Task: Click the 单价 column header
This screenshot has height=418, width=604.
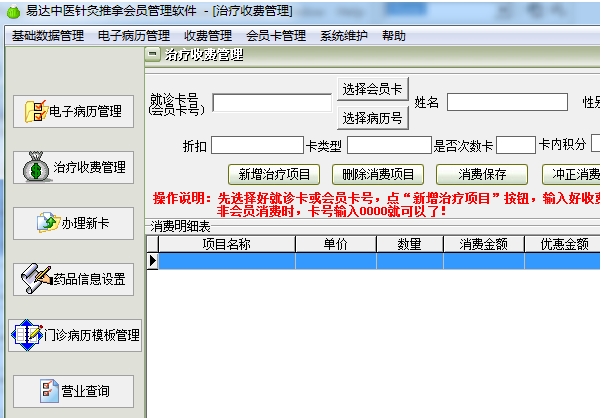Action: point(336,244)
